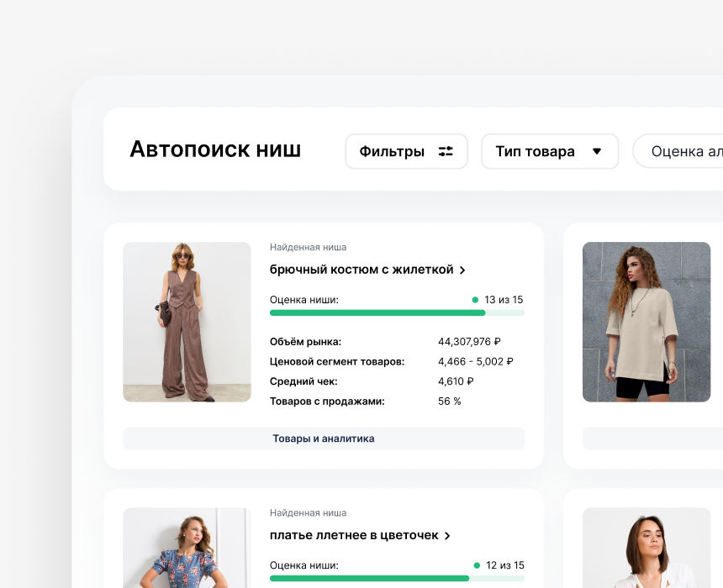Click the Автопоиск ниш page heading
723x588 pixels.
click(215, 150)
